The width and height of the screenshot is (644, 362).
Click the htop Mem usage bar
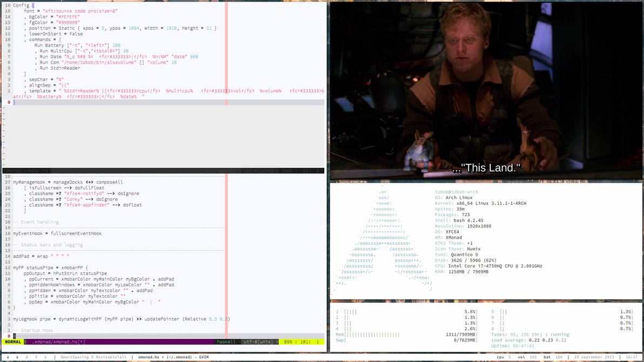click(x=407, y=335)
